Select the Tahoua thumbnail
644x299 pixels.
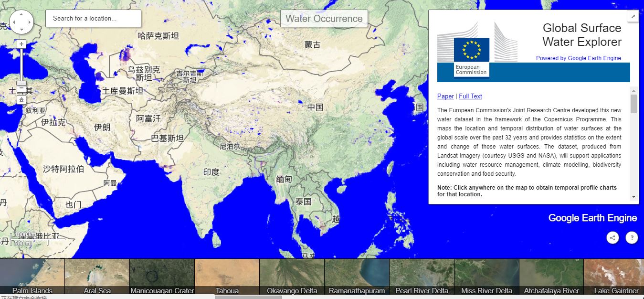[227, 277]
